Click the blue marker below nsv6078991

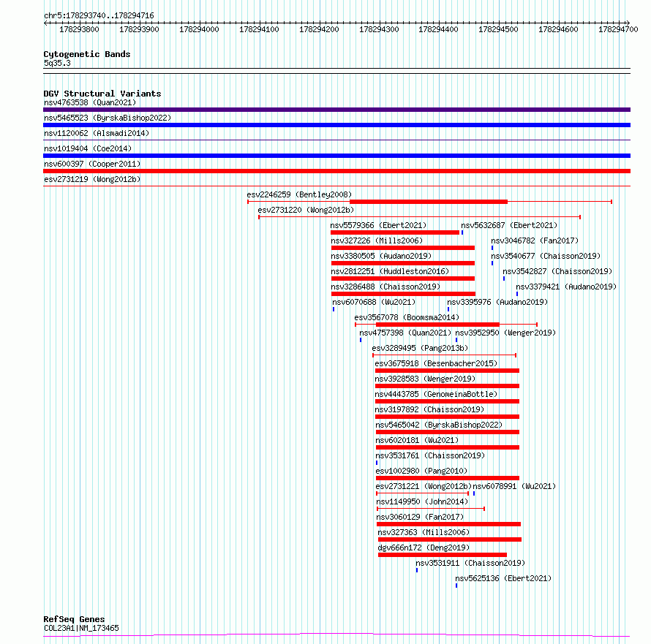pyautogui.click(x=474, y=493)
